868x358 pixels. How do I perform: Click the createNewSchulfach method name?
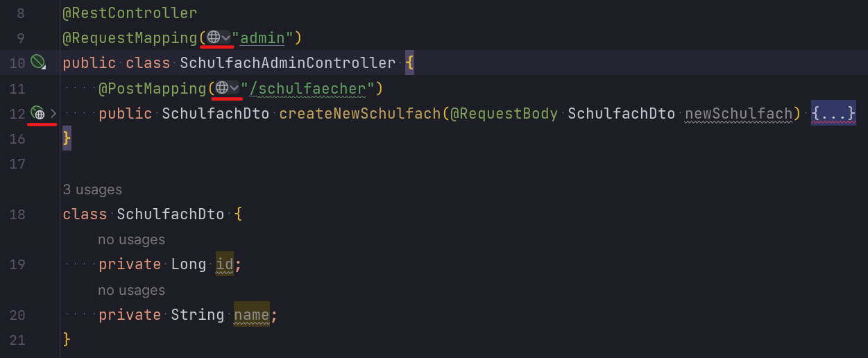click(x=360, y=113)
